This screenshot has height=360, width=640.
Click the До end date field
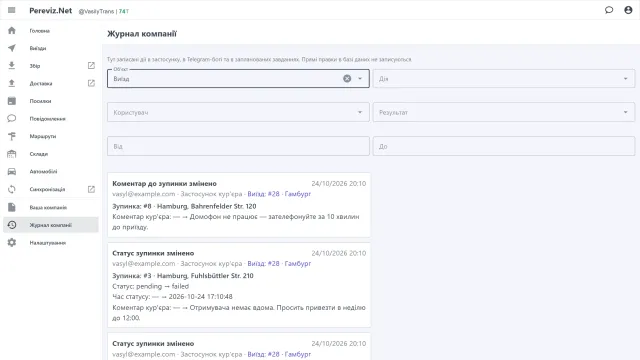[x=504, y=146]
